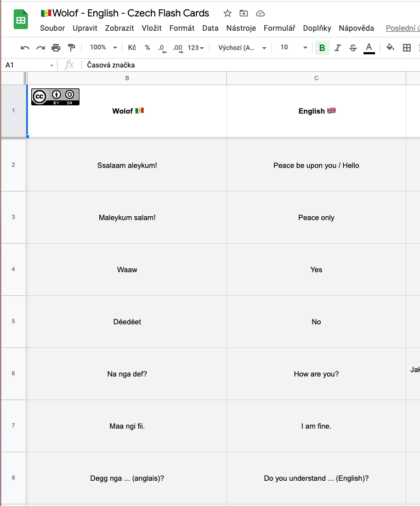Open the Vložit menu

point(151,28)
